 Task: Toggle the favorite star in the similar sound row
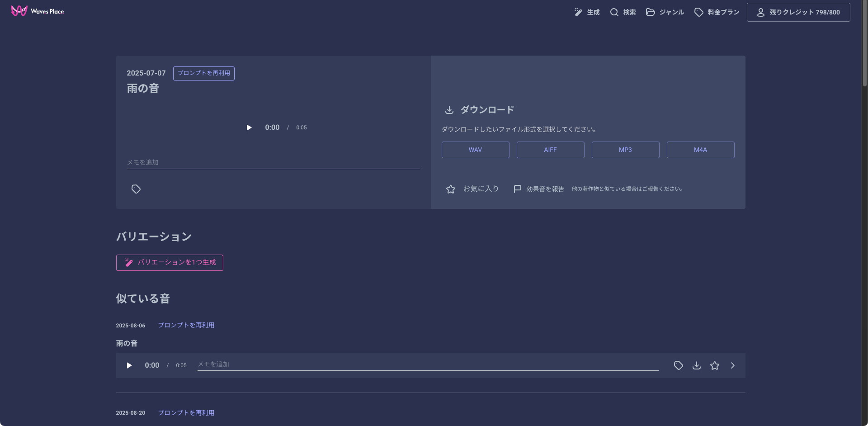[x=715, y=365]
